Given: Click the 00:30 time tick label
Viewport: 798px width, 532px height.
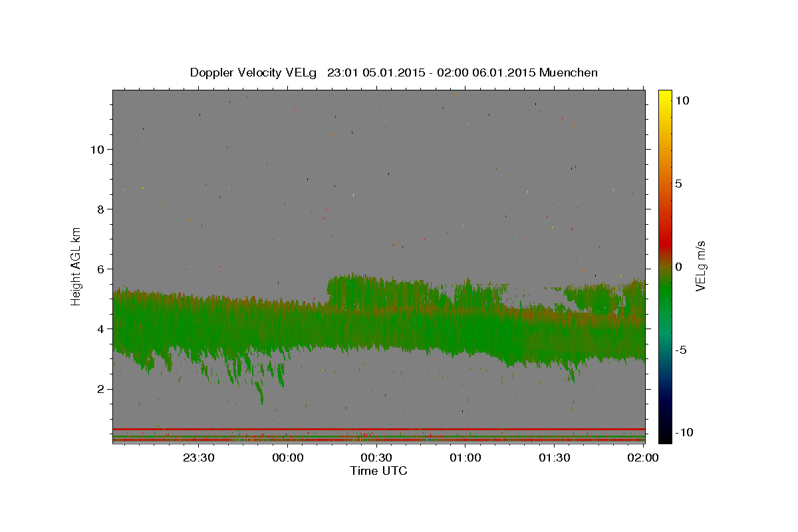Looking at the screenshot, I should tap(376, 458).
